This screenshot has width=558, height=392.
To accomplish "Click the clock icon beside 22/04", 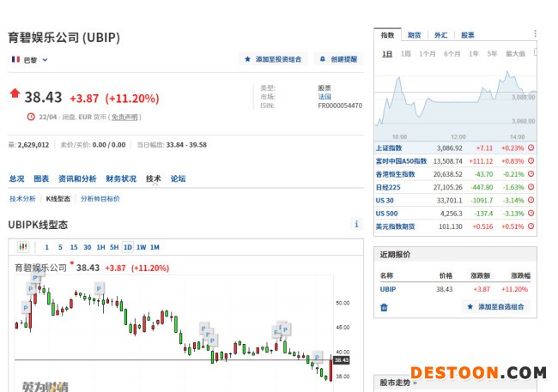I will pyautogui.click(x=31, y=117).
